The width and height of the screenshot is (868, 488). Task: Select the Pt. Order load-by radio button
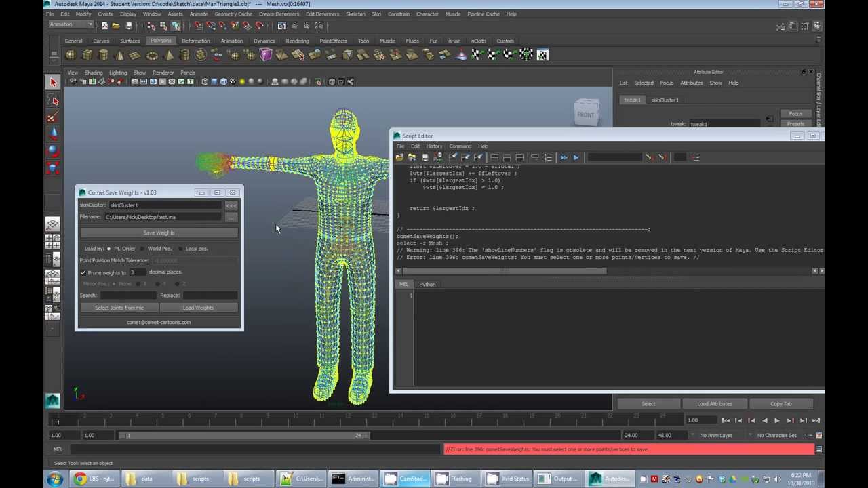click(x=109, y=249)
